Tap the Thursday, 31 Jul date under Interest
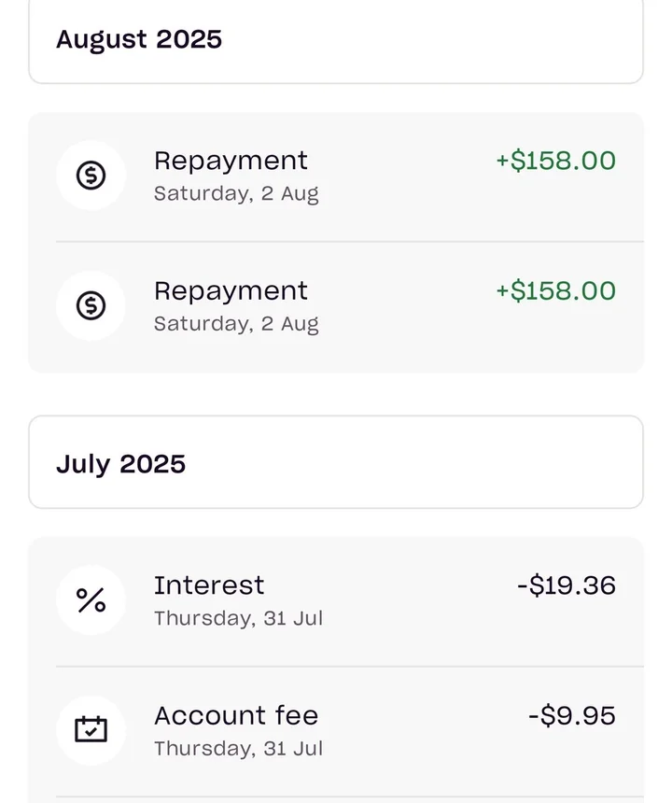The height and width of the screenshot is (803, 672). pos(239,618)
